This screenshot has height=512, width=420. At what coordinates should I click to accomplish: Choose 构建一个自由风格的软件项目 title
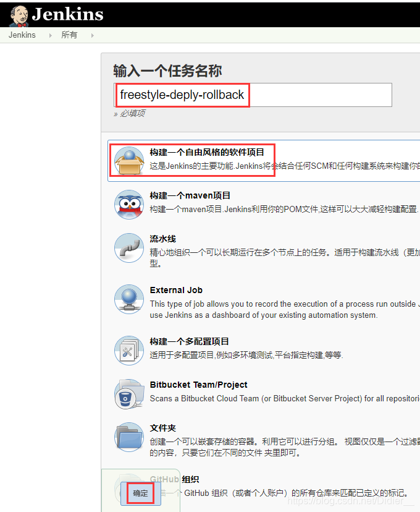point(207,152)
